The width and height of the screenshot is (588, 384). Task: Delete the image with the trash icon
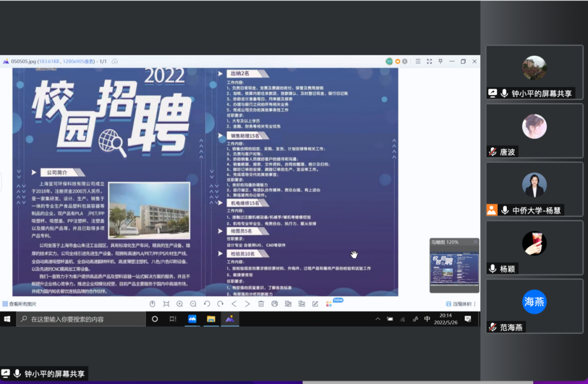coord(261,304)
